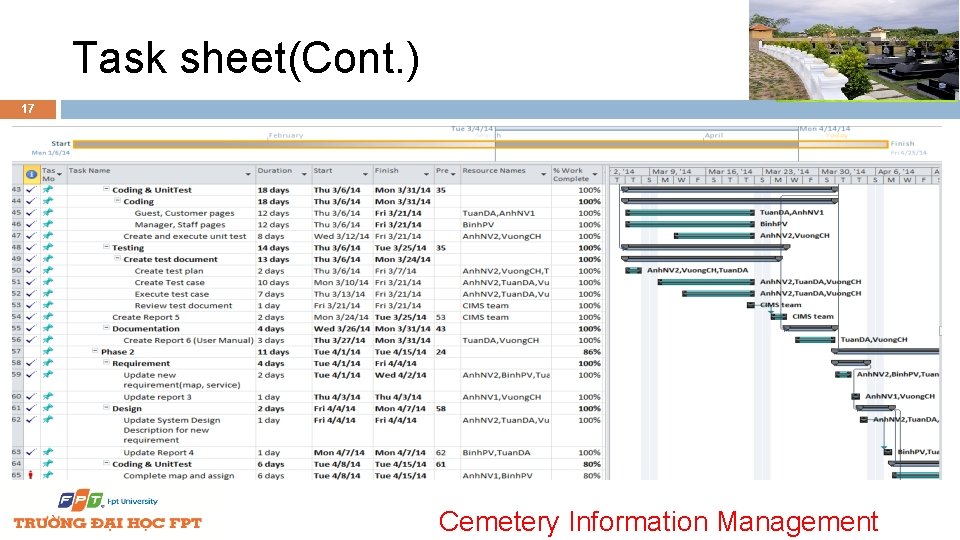Click task mode pin icon for row 65
The width and height of the screenshot is (960, 540).
pyautogui.click(x=48, y=474)
